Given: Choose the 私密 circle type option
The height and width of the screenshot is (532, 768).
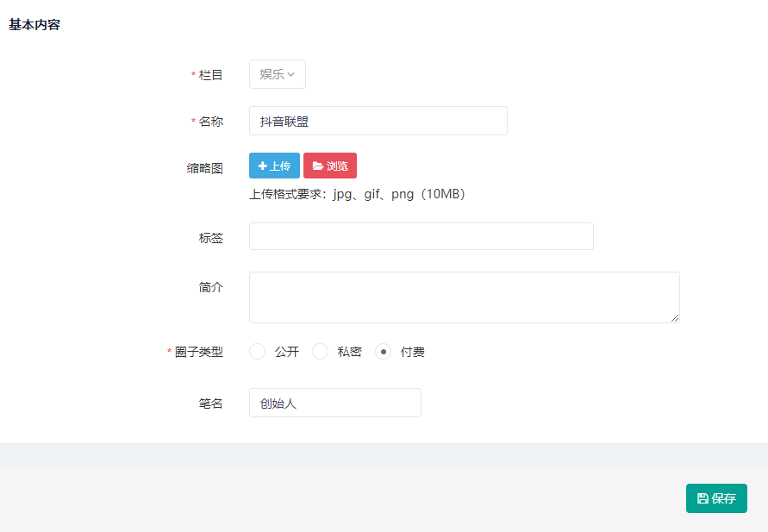Looking at the screenshot, I should [x=320, y=352].
